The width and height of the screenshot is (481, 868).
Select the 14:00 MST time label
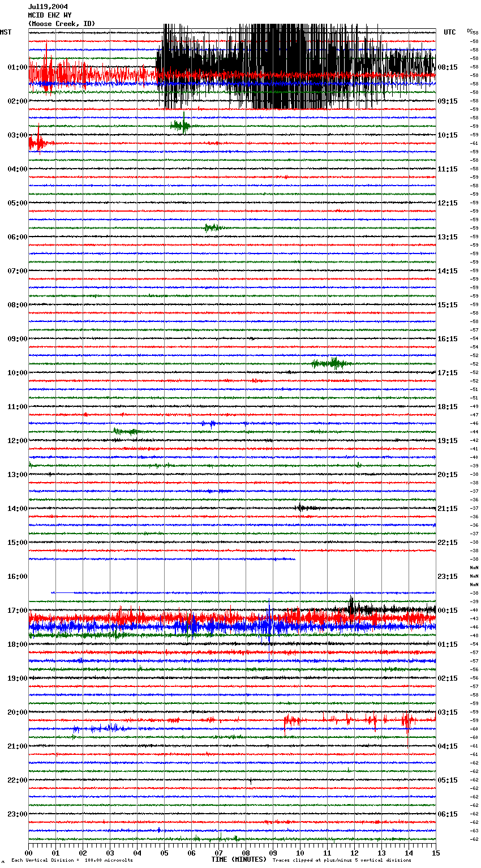click(18, 508)
